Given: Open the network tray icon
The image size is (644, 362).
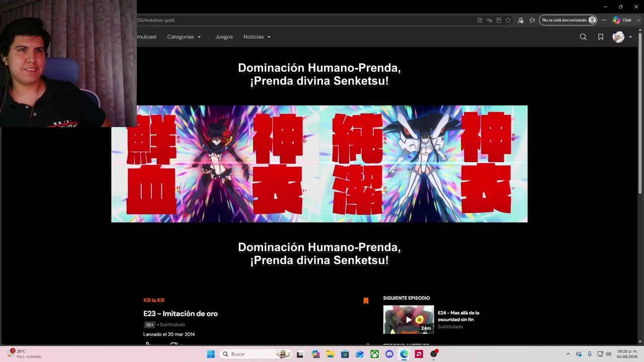Looking at the screenshot, I should [x=600, y=354].
